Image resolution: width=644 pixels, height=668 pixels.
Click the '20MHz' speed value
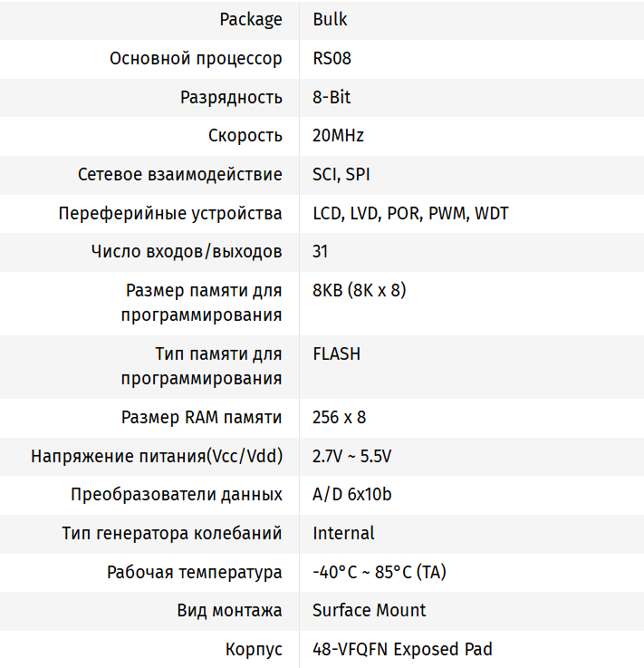338,136
